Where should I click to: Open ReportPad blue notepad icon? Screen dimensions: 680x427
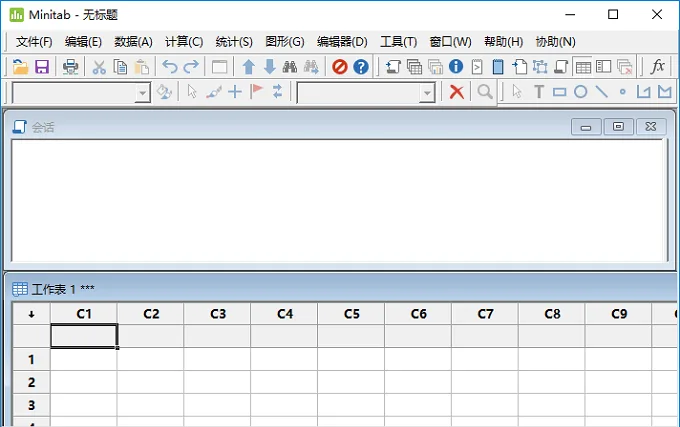click(x=498, y=67)
